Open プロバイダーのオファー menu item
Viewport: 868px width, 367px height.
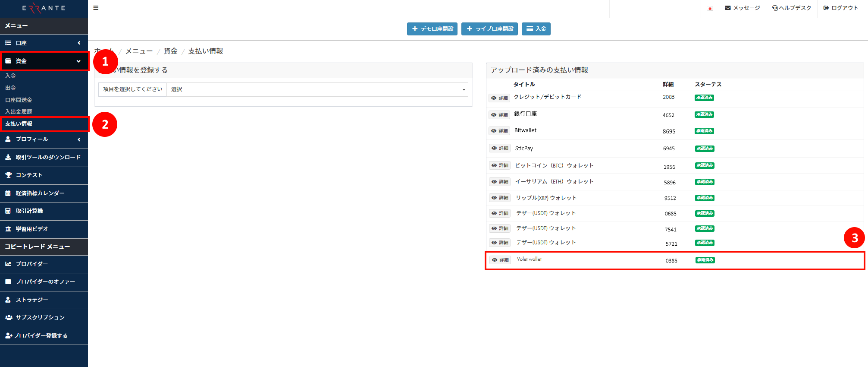click(x=44, y=282)
